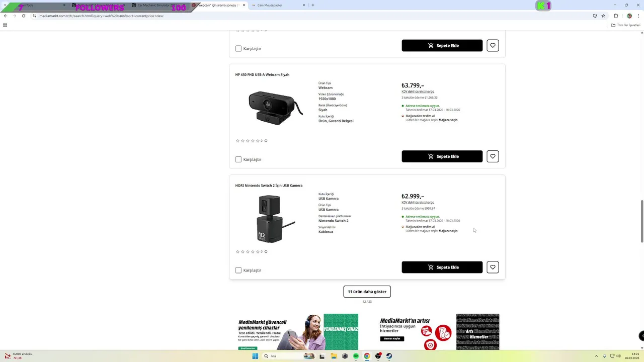Open XU100 index widget in taskbar

(19, 356)
